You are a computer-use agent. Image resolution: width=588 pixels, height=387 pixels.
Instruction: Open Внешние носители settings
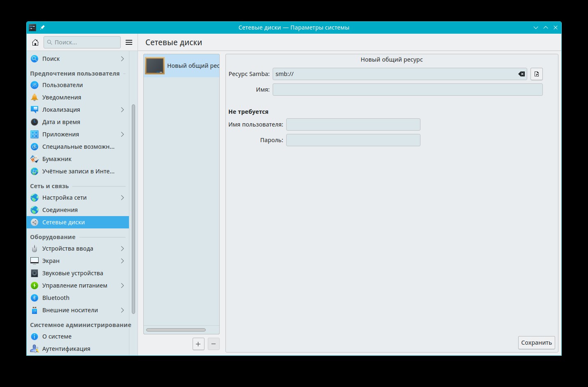(x=78, y=310)
